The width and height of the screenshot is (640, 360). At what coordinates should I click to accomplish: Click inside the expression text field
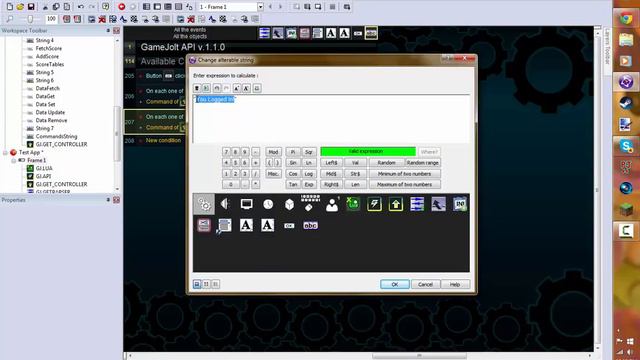click(x=331, y=118)
